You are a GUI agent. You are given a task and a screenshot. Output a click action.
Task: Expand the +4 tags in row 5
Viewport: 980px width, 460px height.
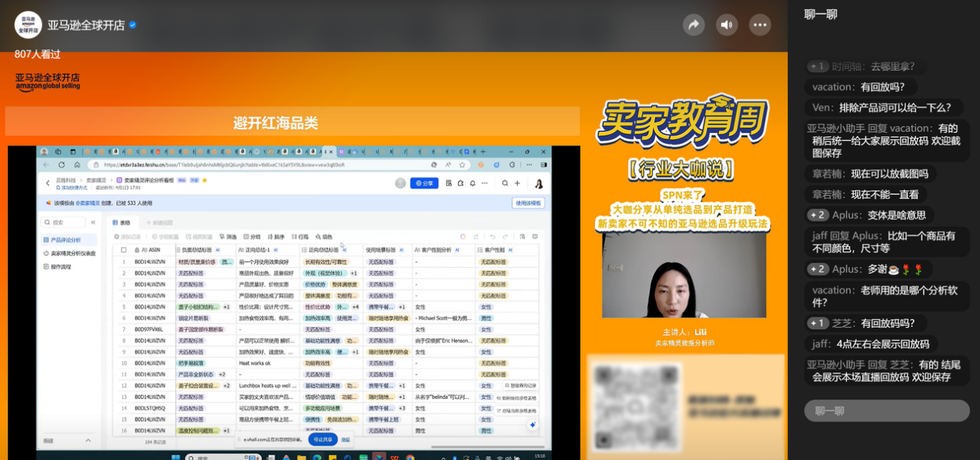pos(356,307)
